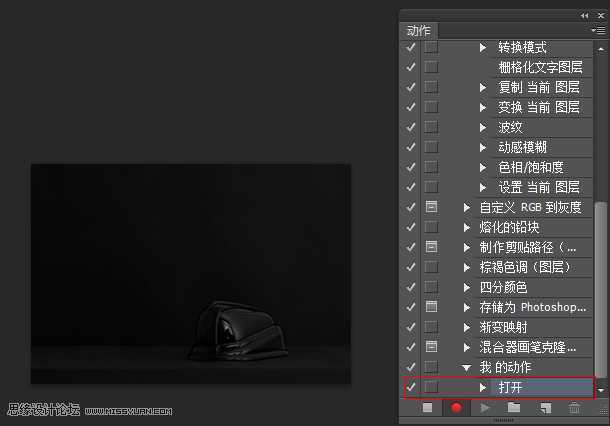Image resolution: width=610 pixels, height=426 pixels.
Task: Collapse the panel with double-arrow icon
Action: click(x=584, y=16)
